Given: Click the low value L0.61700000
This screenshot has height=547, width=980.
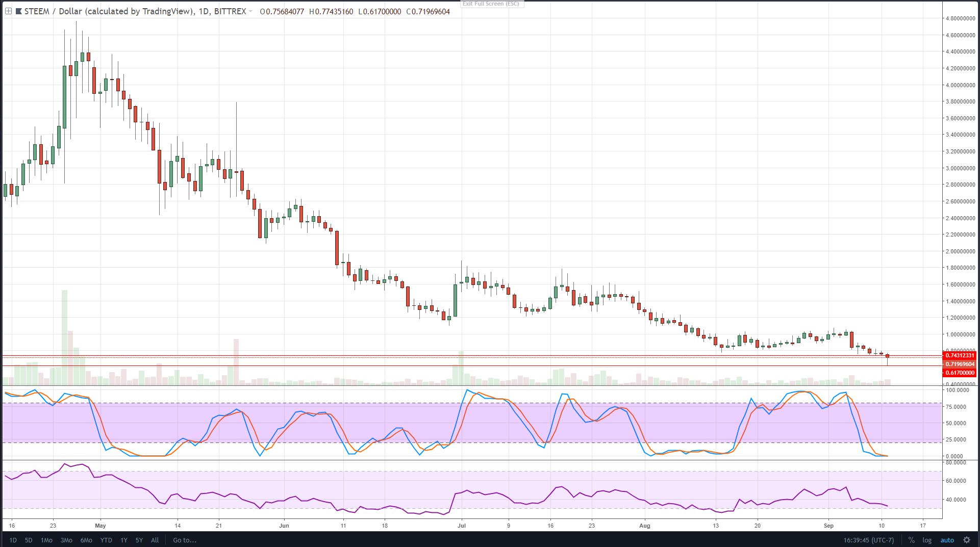Looking at the screenshot, I should pyautogui.click(x=380, y=11).
